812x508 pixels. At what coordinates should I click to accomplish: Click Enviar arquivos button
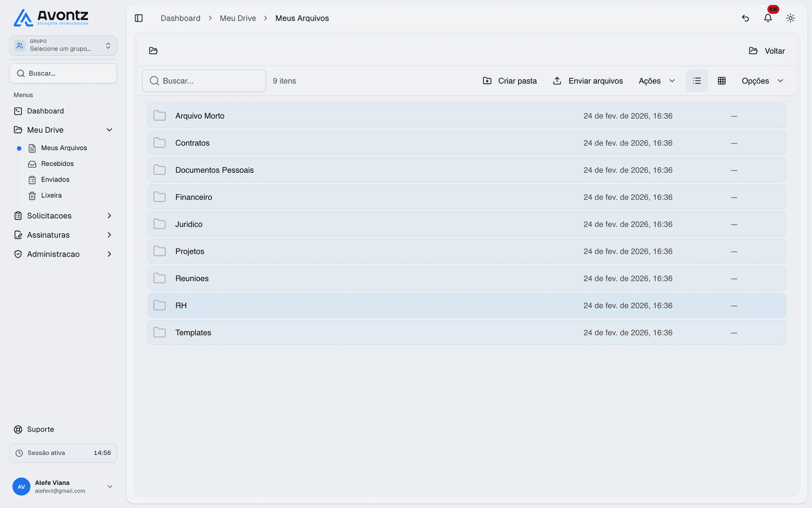pos(587,81)
